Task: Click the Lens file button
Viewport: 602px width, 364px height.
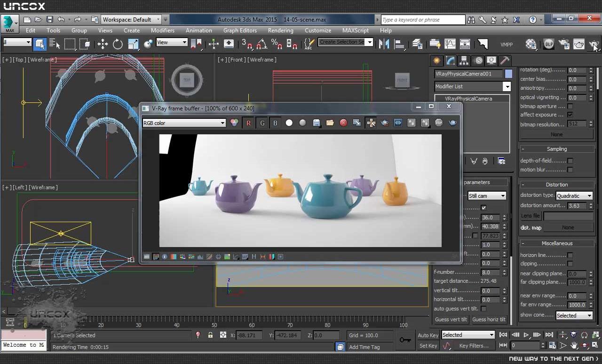Action: tap(531, 216)
